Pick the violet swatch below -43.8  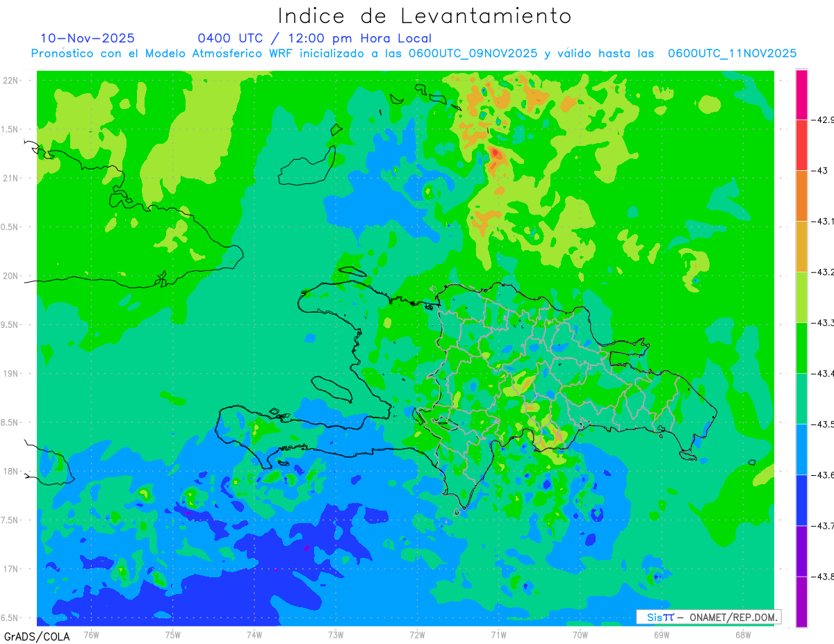tap(801, 602)
